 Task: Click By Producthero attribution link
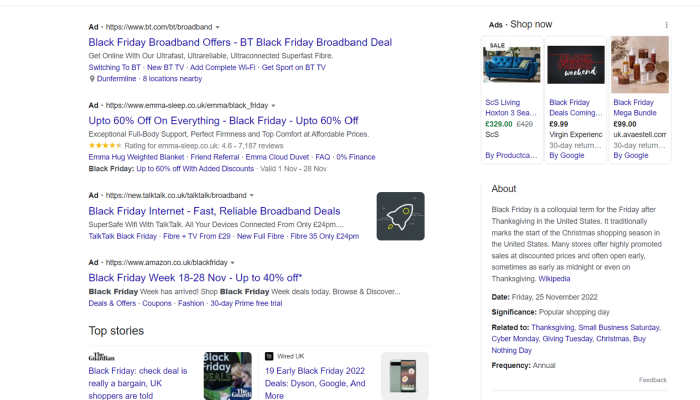511,155
